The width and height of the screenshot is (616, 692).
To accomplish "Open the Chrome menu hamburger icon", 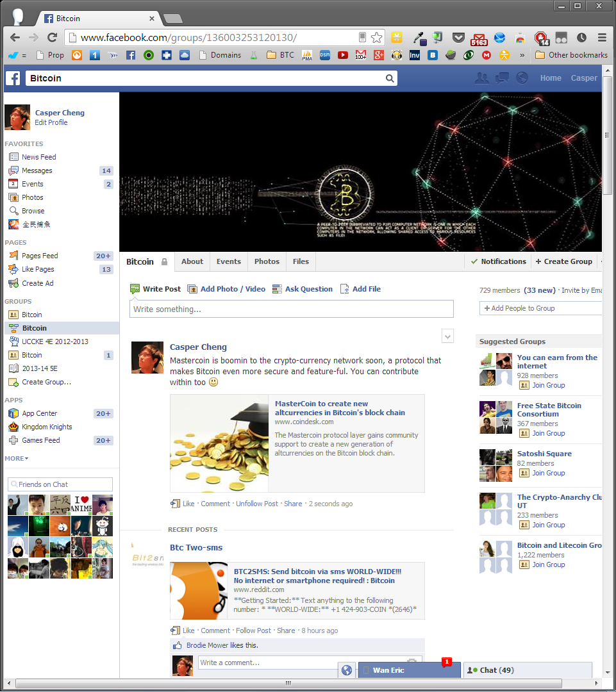I will 602,38.
